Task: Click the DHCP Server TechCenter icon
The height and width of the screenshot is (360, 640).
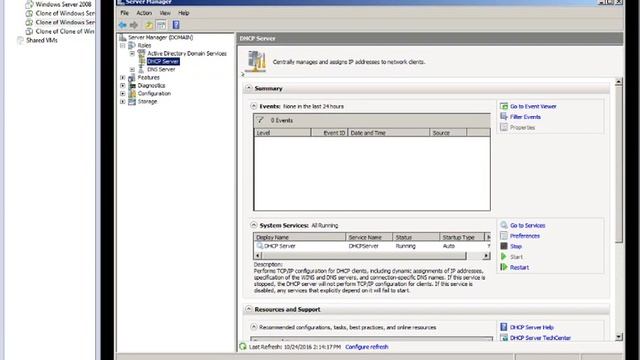Action: [x=504, y=338]
